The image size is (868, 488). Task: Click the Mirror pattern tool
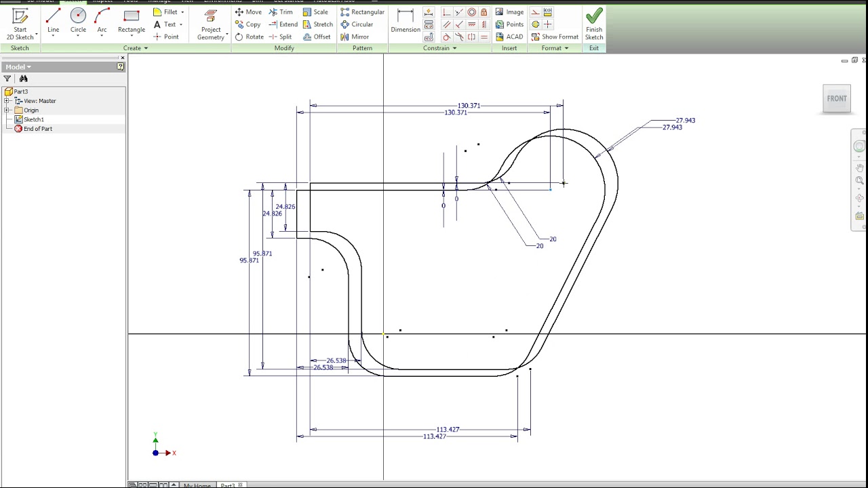click(355, 37)
